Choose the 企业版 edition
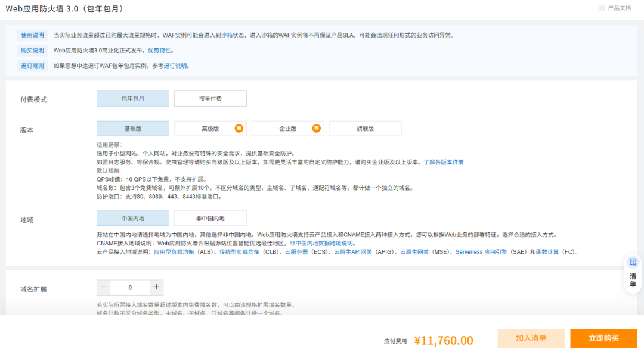This screenshot has height=358, width=644. pyautogui.click(x=287, y=128)
